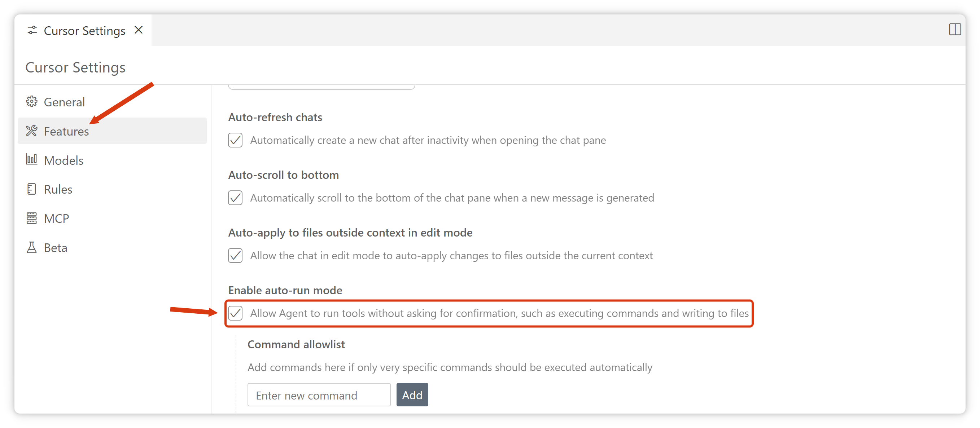Close the Cursor Settings tab
Image resolution: width=980 pixels, height=428 pixels.
click(x=139, y=30)
